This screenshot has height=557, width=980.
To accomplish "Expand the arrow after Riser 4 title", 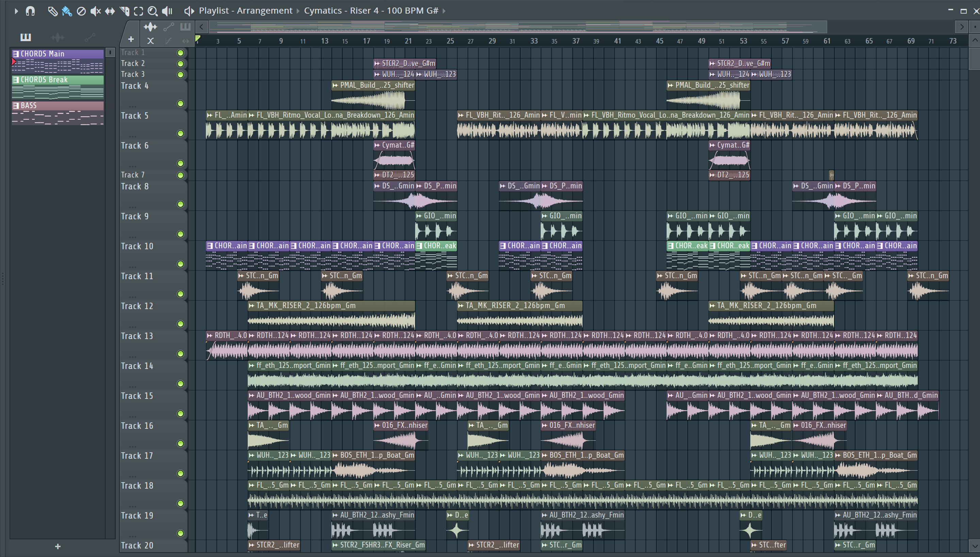I will [x=444, y=11].
